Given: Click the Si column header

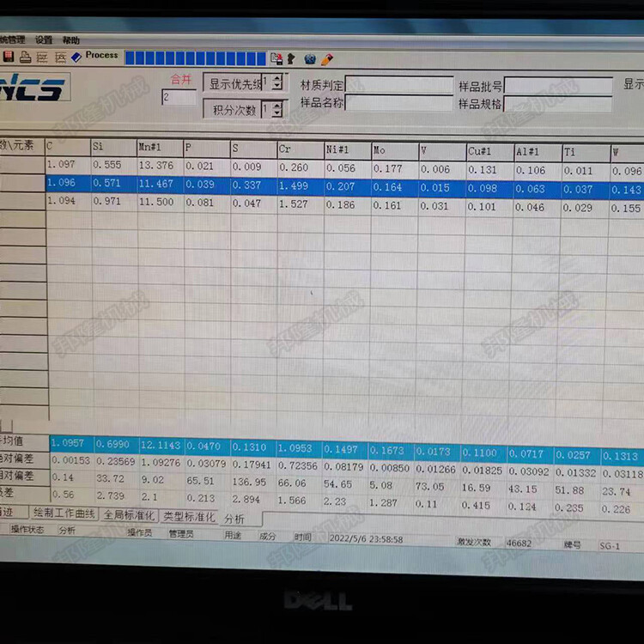Looking at the screenshot, I should [x=113, y=147].
